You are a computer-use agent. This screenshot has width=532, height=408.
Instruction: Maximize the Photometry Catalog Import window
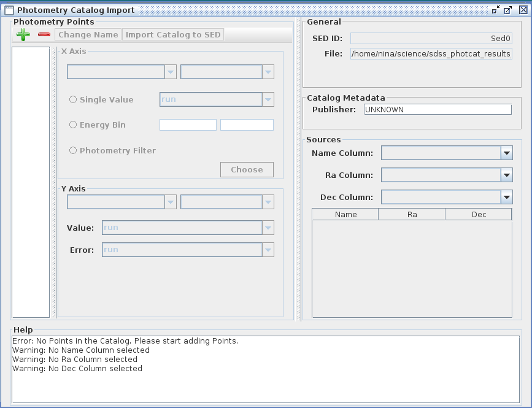pos(507,10)
